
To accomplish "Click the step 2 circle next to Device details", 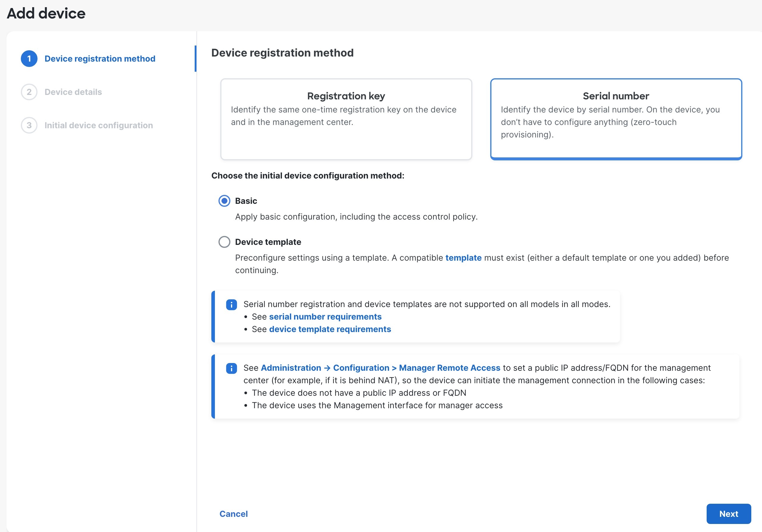I will (29, 92).
